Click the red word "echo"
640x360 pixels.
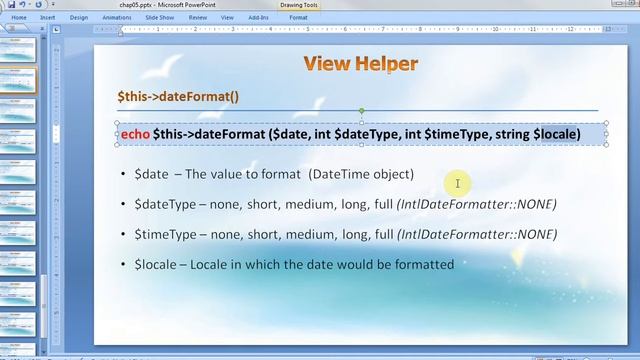click(x=136, y=134)
